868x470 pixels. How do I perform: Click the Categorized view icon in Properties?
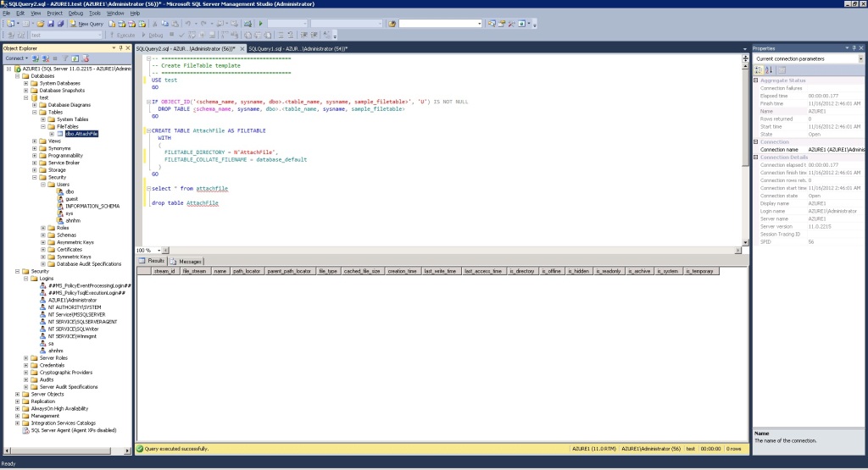click(x=759, y=69)
